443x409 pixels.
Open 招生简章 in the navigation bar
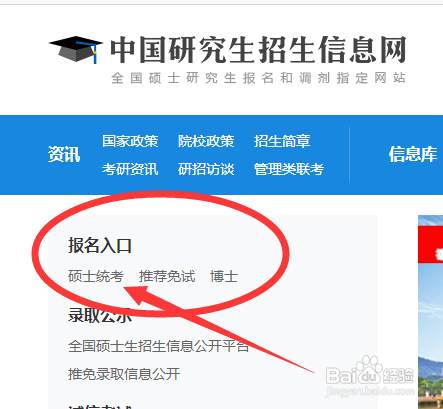tap(282, 141)
